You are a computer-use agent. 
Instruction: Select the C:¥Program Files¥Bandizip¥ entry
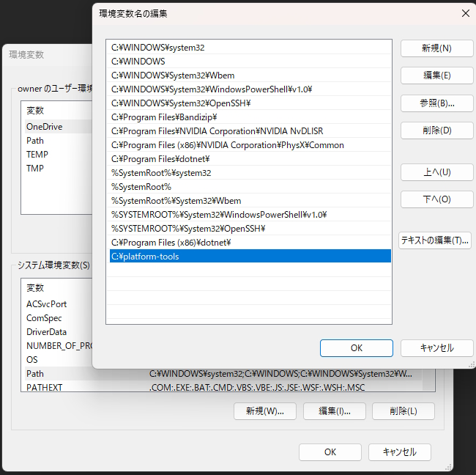tap(249, 117)
